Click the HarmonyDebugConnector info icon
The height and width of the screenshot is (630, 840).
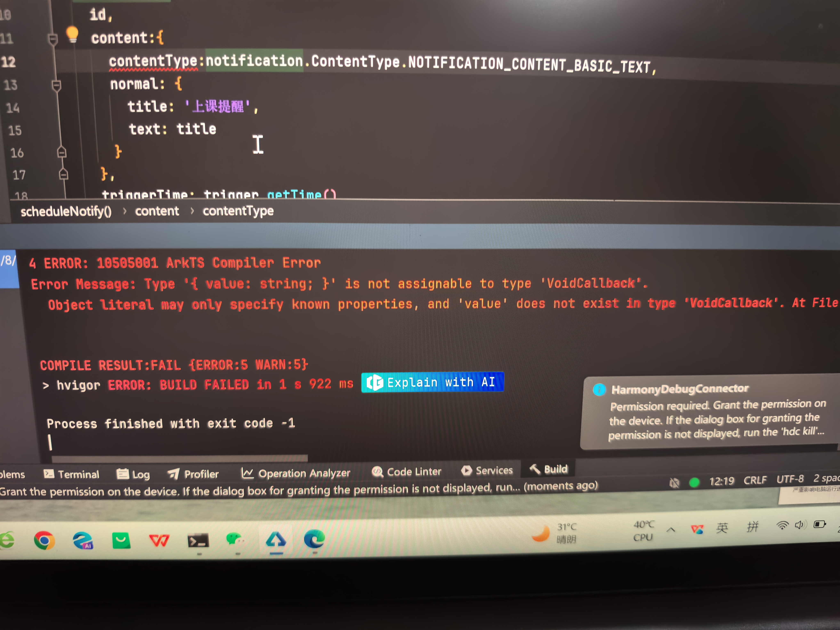click(599, 390)
